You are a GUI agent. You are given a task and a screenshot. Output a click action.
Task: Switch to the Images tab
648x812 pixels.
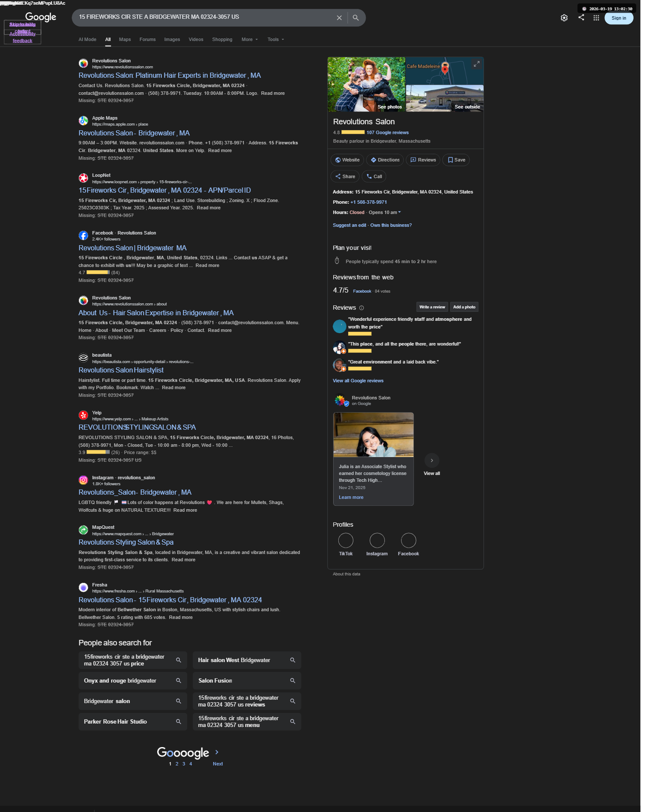point(172,40)
